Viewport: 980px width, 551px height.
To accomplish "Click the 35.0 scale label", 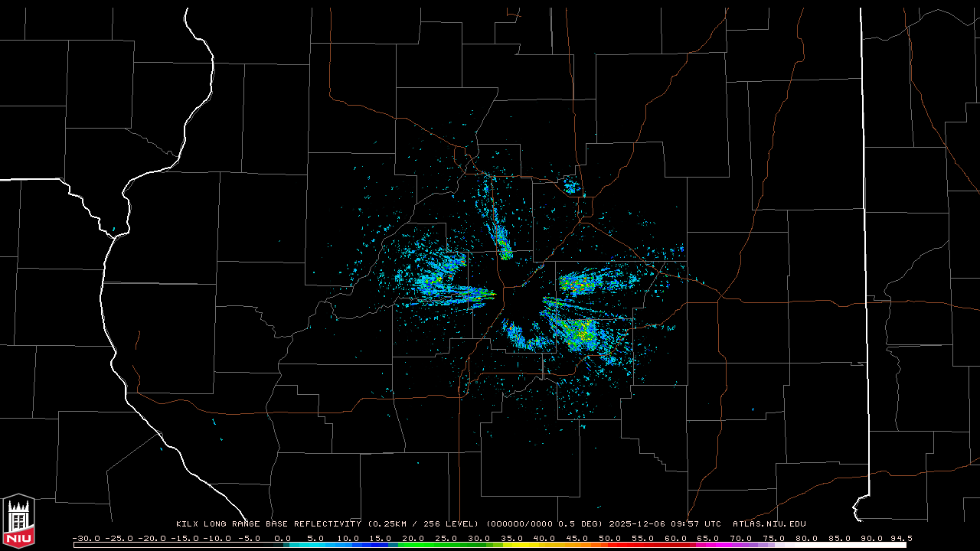I will [x=511, y=538].
